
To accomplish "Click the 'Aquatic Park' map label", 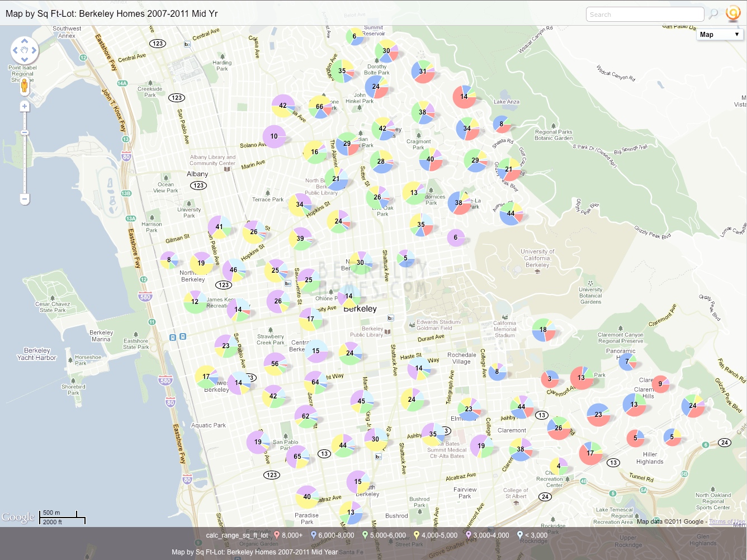I will pyautogui.click(x=209, y=425).
